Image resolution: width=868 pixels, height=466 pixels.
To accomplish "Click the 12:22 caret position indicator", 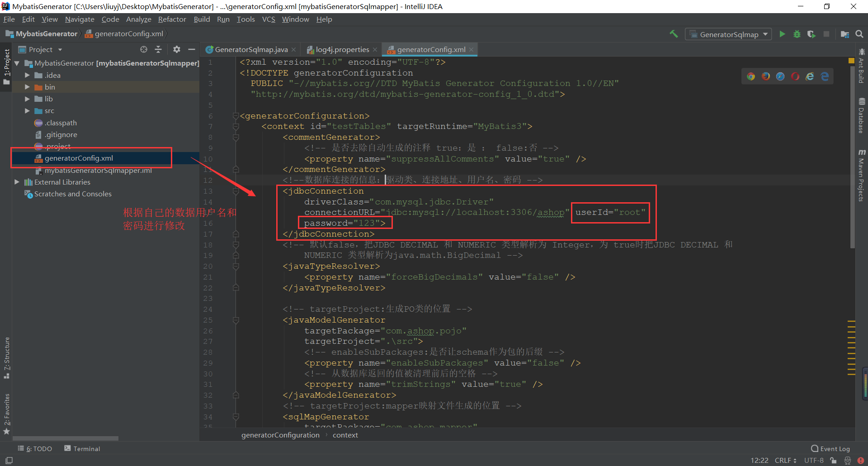I will tap(759, 460).
